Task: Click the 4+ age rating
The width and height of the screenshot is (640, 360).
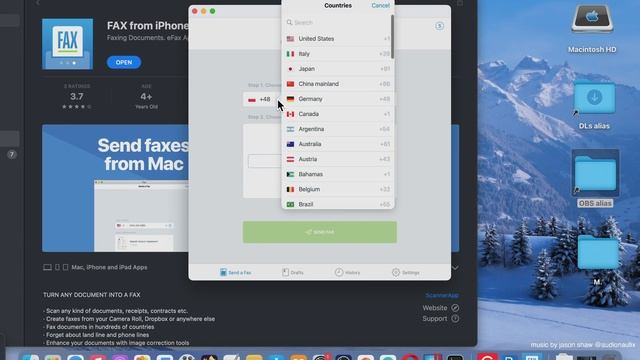Action: [146, 97]
